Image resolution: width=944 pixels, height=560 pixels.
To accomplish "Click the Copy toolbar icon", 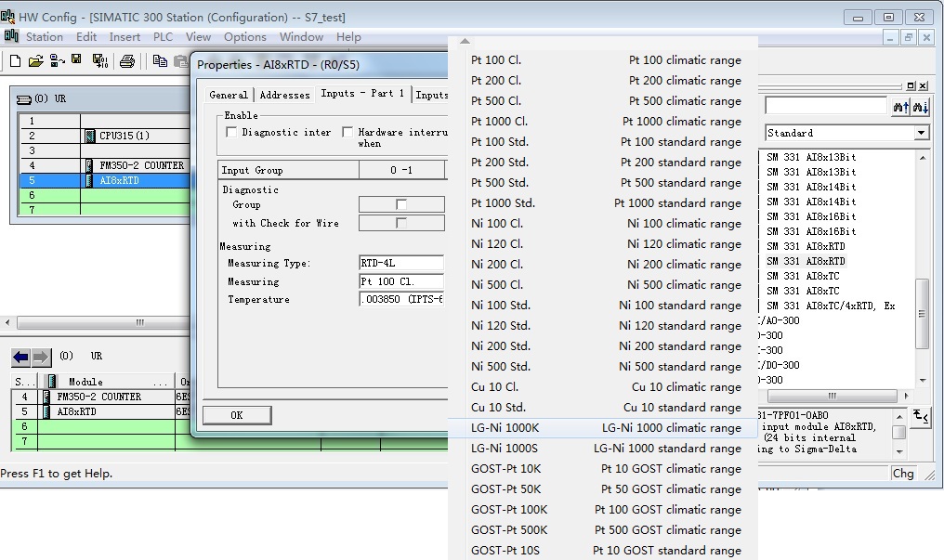I will point(160,60).
